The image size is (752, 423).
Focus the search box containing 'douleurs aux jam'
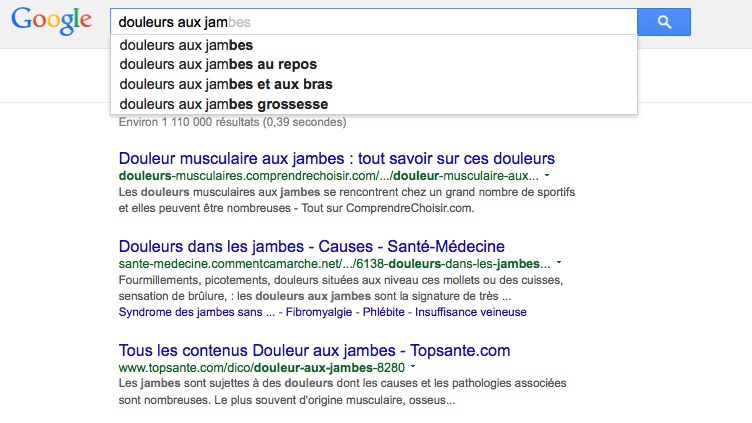[x=370, y=22]
